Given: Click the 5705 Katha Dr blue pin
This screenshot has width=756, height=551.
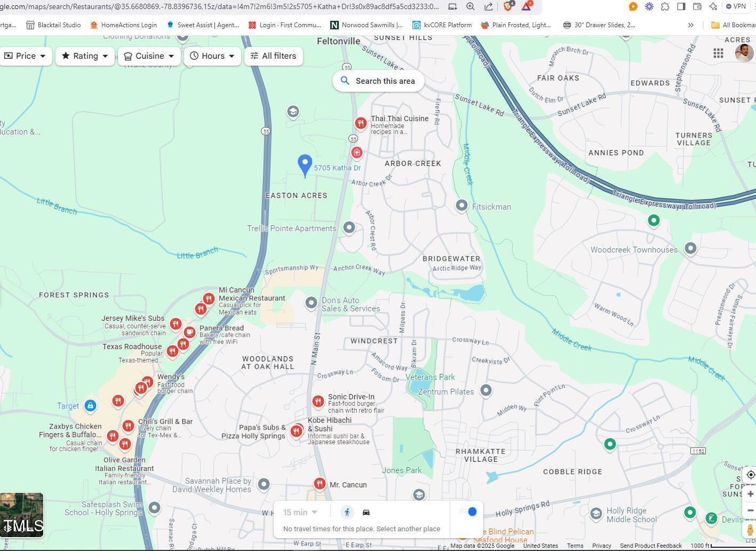Looking at the screenshot, I should (305, 166).
